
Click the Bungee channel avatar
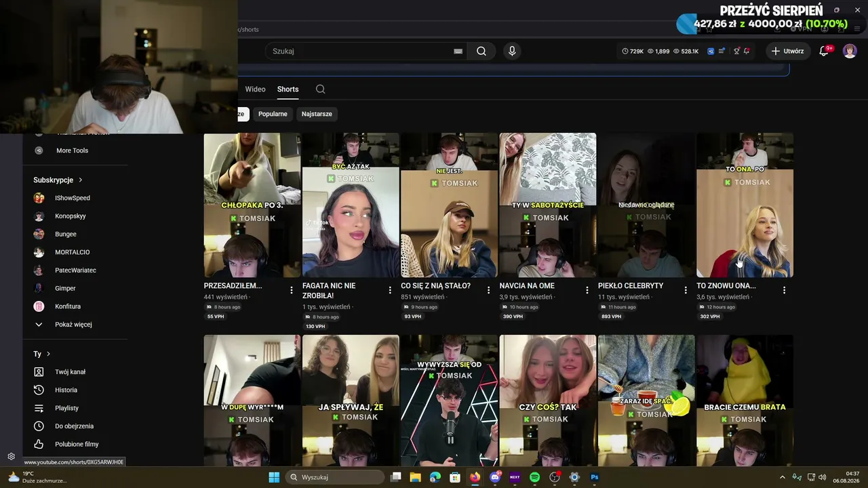pos(39,235)
